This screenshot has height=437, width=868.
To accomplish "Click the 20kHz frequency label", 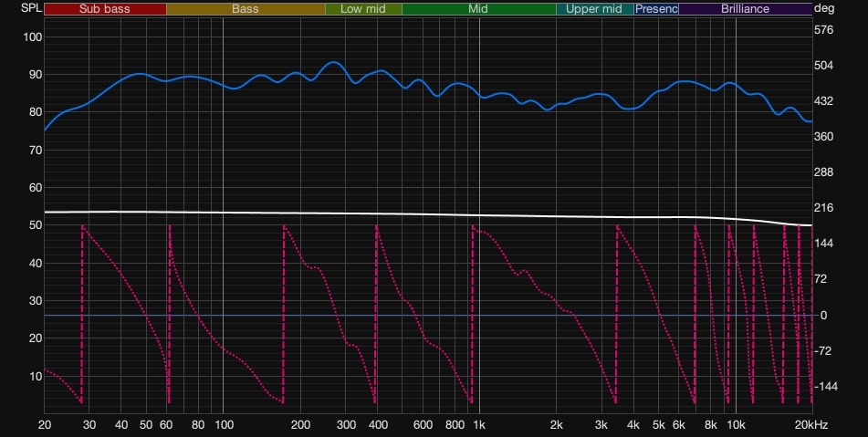I will [x=812, y=425].
